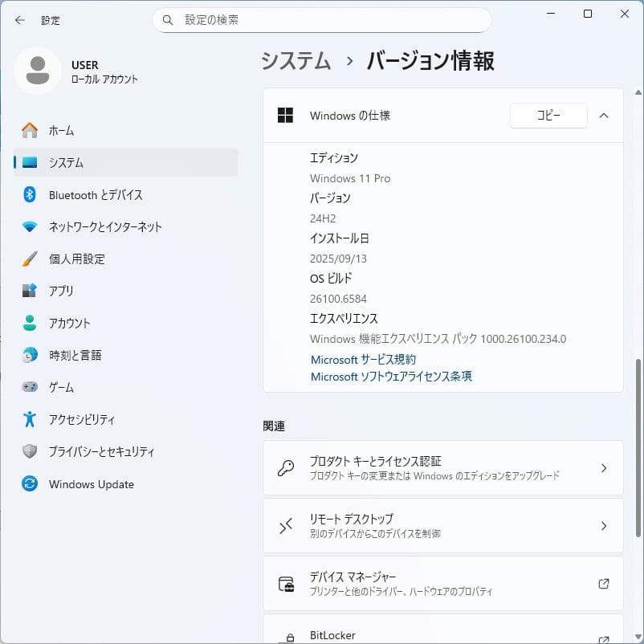Collapse the Windows の仕様 section

point(604,115)
